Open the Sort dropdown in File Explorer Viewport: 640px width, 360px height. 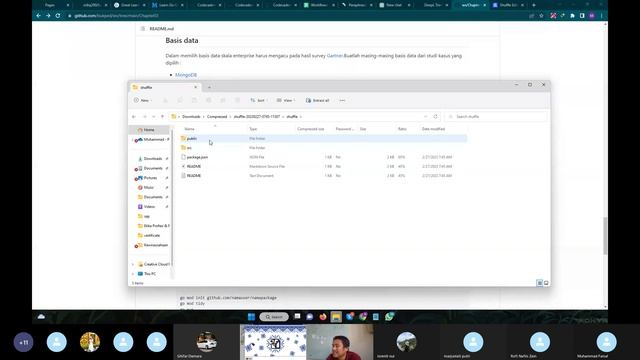[x=259, y=100]
